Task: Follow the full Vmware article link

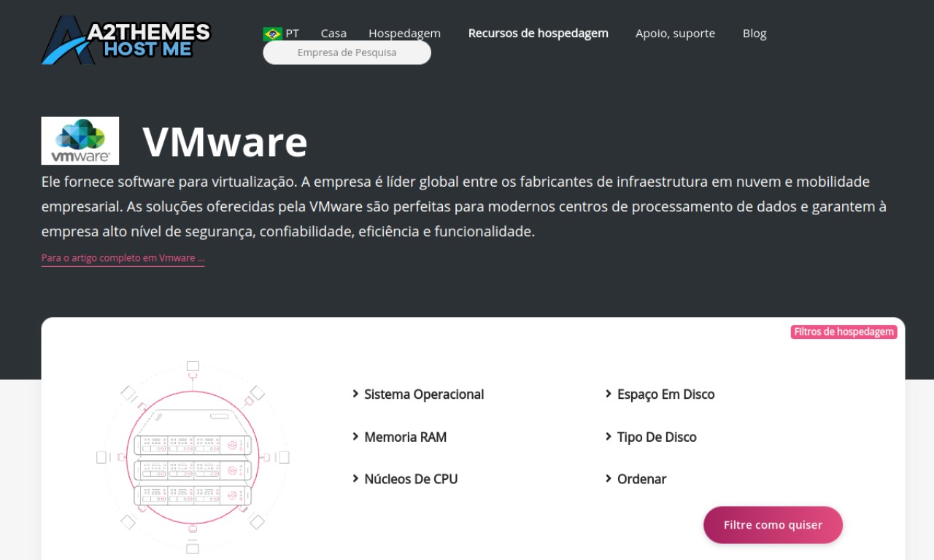Action: tap(123, 258)
